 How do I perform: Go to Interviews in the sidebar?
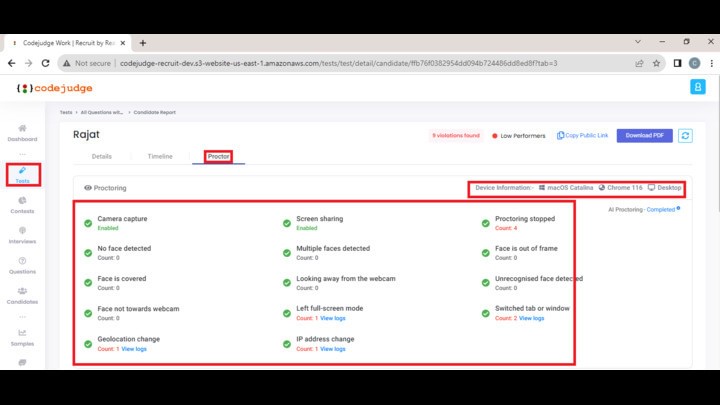click(22, 234)
